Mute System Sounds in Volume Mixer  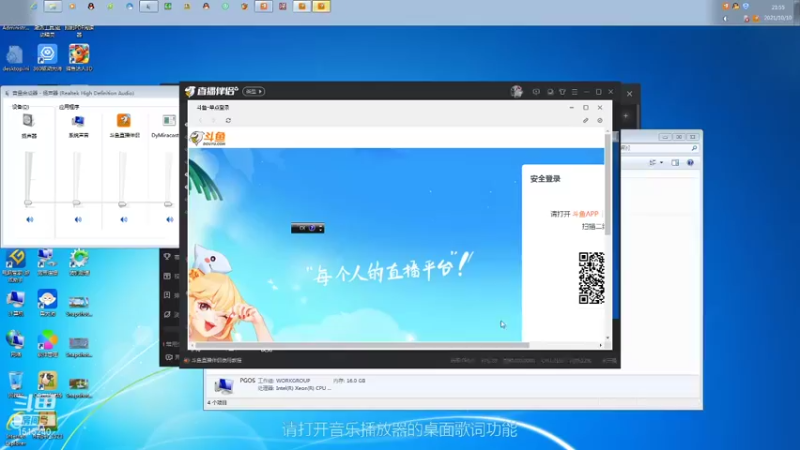(78, 219)
